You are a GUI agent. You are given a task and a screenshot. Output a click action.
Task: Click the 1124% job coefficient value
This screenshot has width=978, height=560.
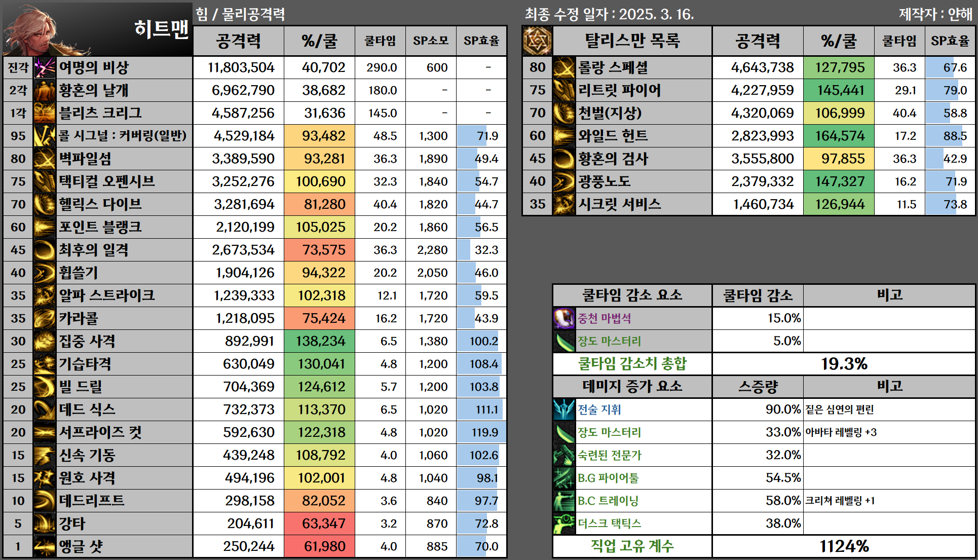(x=843, y=546)
